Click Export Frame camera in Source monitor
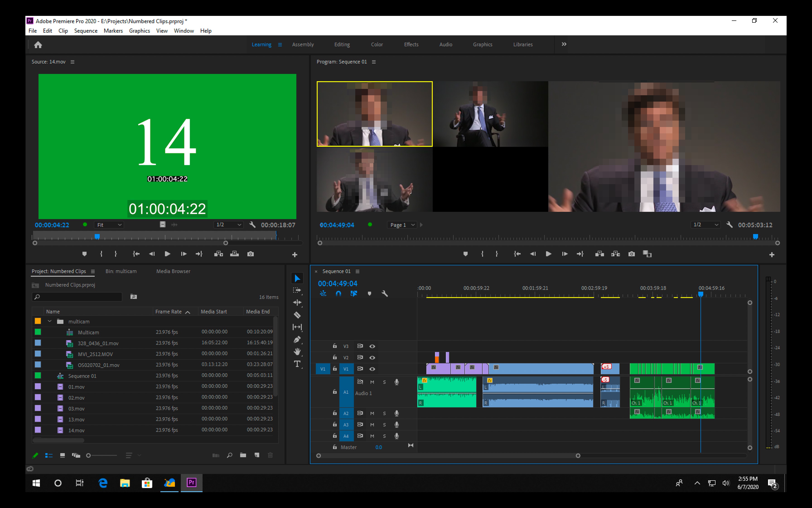This screenshot has width=812, height=508. (x=251, y=254)
